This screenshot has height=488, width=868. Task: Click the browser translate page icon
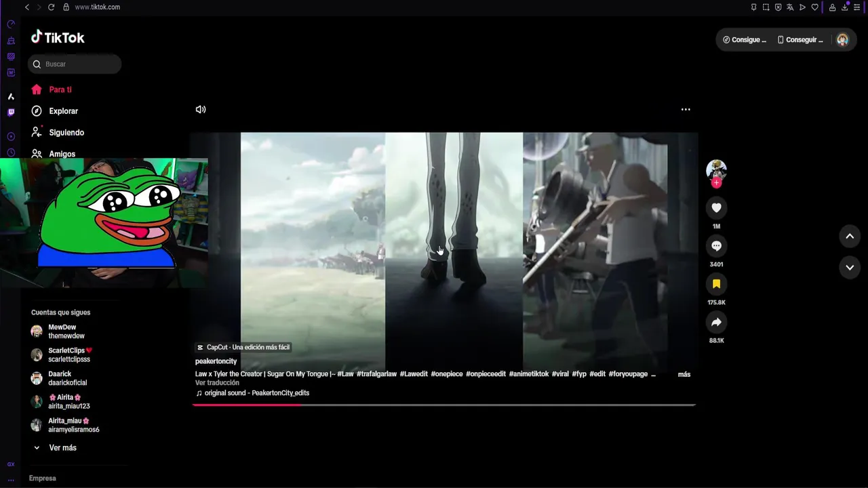pyautogui.click(x=790, y=7)
